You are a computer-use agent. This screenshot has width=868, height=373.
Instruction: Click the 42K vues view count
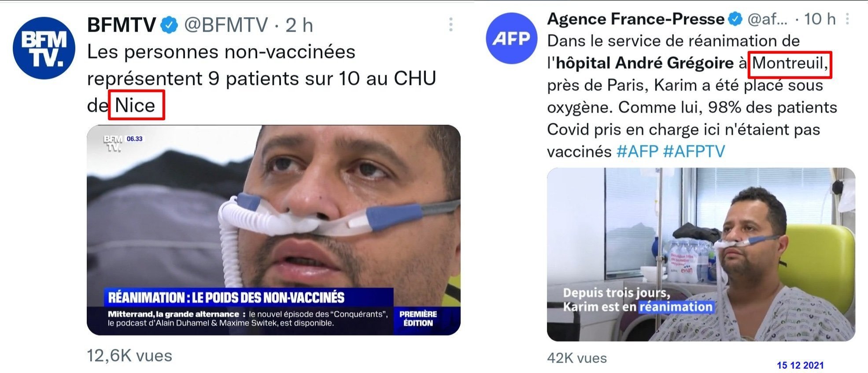[577, 358]
